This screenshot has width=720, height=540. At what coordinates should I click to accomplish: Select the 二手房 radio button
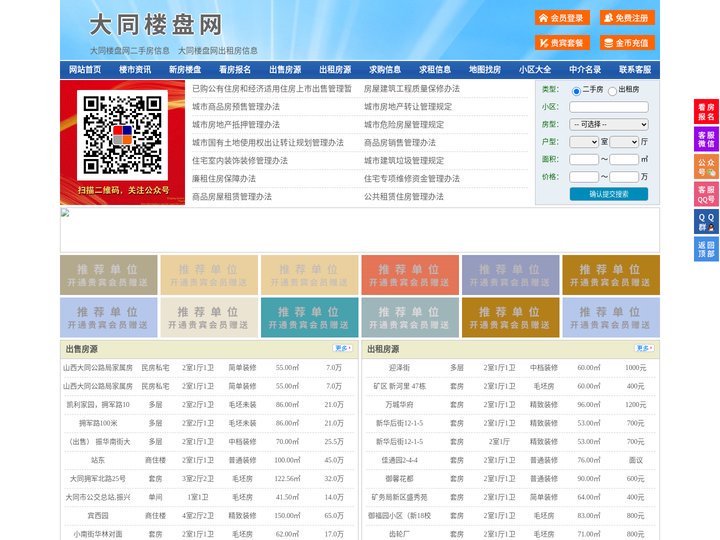click(x=576, y=91)
